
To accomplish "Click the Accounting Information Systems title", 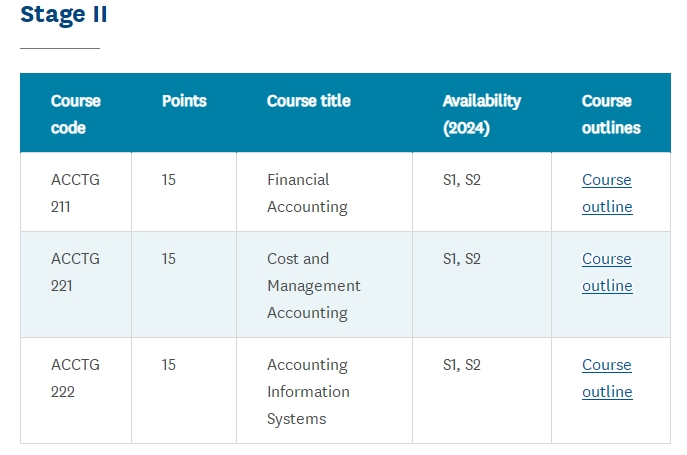I will (308, 391).
